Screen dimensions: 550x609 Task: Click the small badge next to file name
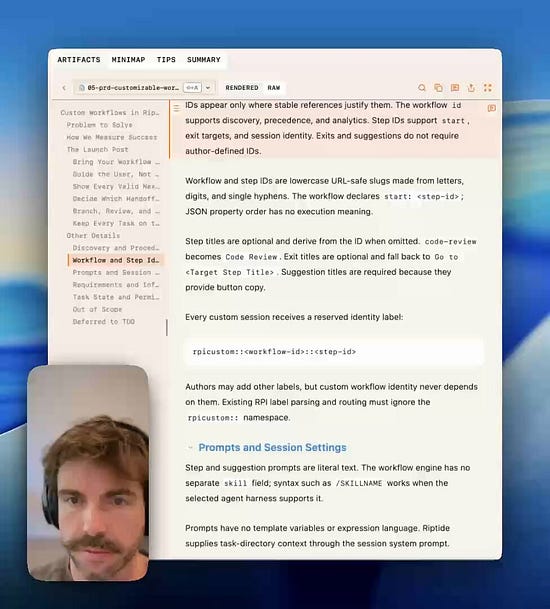coord(192,88)
